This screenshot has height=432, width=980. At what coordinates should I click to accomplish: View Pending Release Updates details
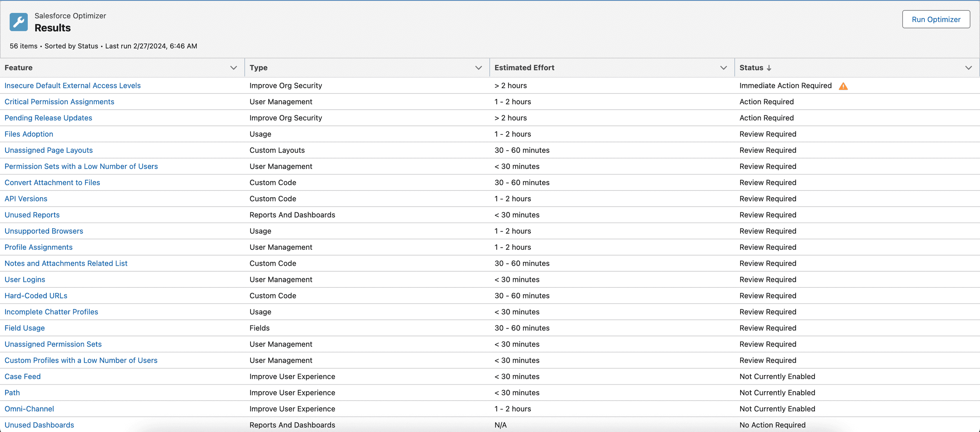(x=48, y=118)
